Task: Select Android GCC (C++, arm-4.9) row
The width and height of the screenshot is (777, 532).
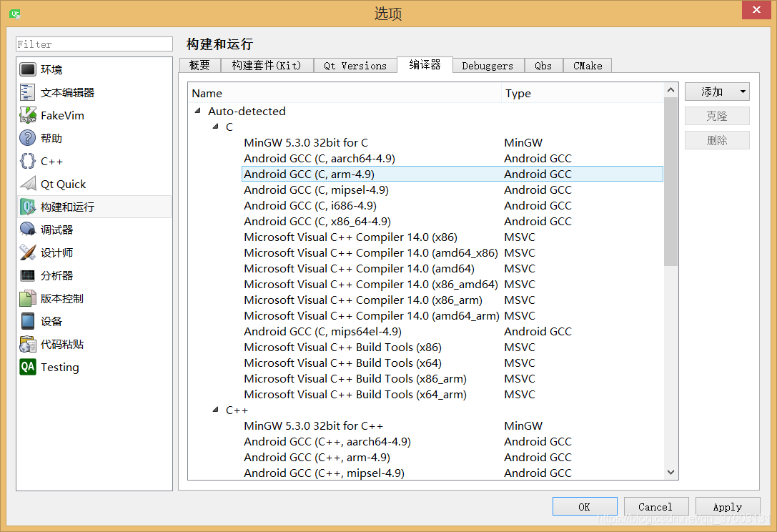Action: [452, 458]
